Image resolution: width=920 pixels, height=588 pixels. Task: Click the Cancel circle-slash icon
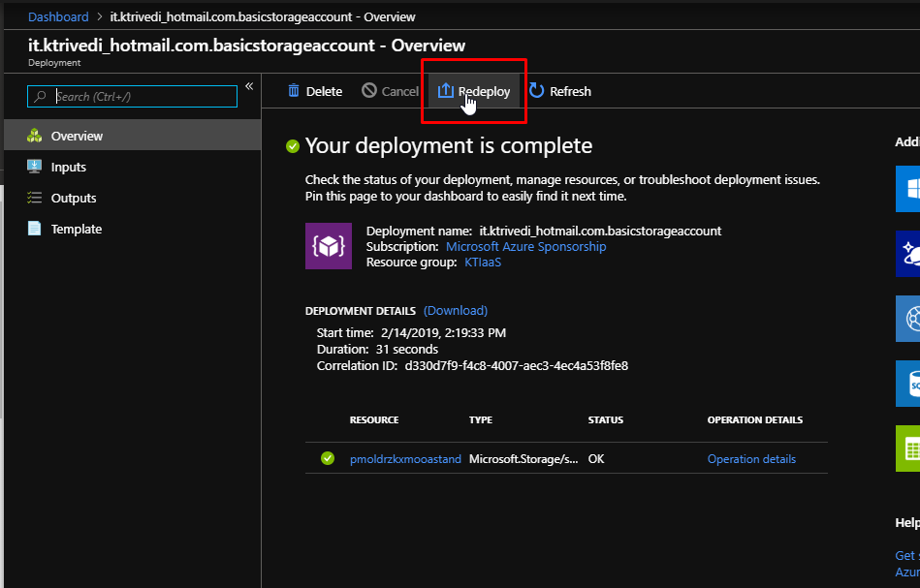click(369, 90)
